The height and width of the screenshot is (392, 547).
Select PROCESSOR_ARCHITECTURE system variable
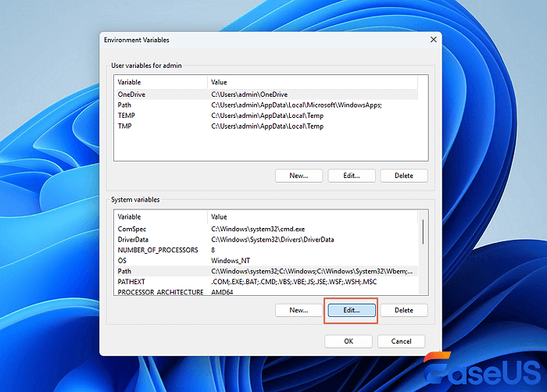[266, 291]
